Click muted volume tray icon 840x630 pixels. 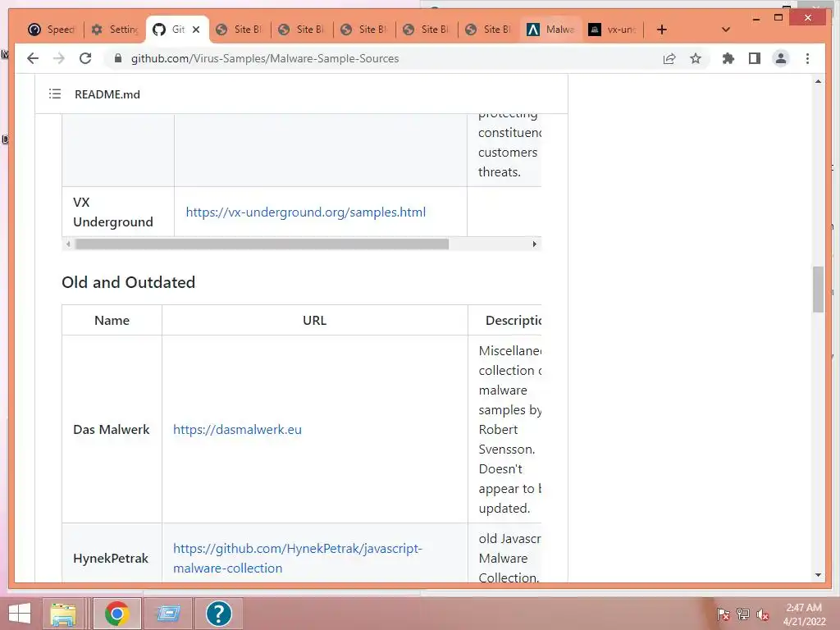763,614
